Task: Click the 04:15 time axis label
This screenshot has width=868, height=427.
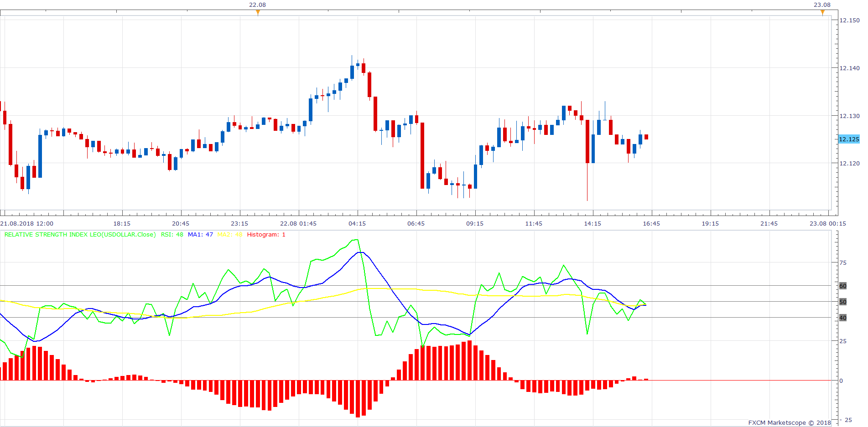Action: point(357,224)
